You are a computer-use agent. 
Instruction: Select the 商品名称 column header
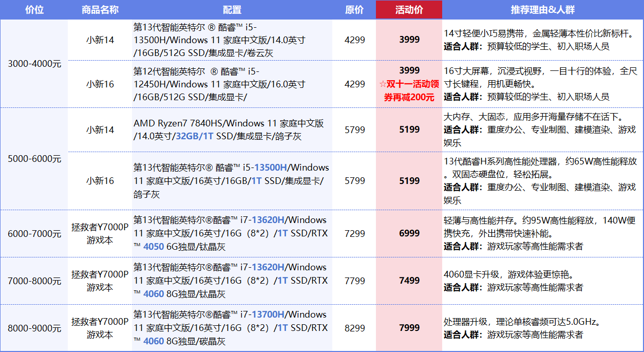[x=100, y=10]
